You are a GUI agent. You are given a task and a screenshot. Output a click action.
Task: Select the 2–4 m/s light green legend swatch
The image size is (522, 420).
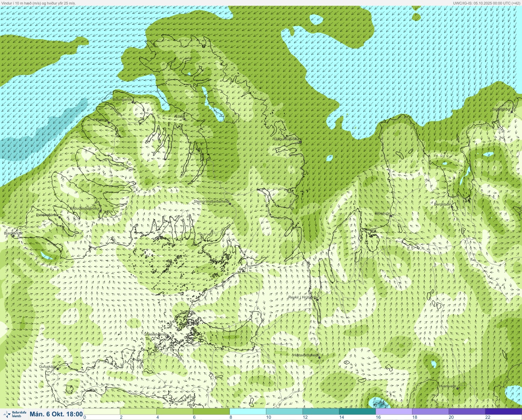click(138, 411)
